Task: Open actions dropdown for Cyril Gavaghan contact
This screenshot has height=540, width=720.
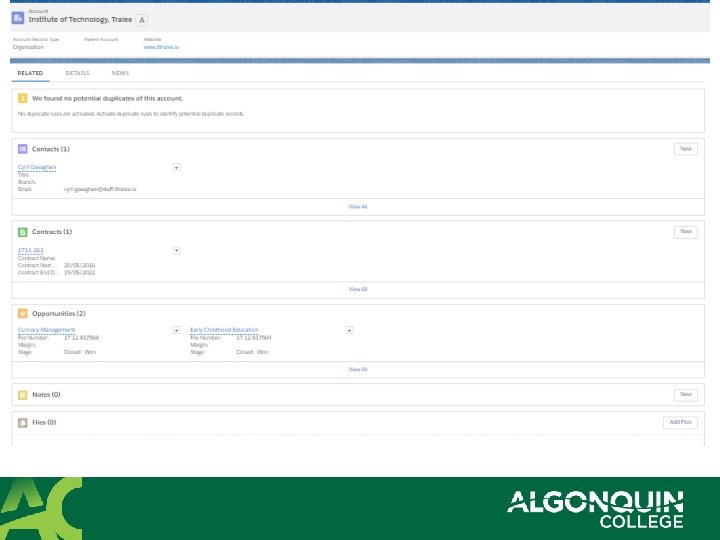Action: tap(176, 168)
